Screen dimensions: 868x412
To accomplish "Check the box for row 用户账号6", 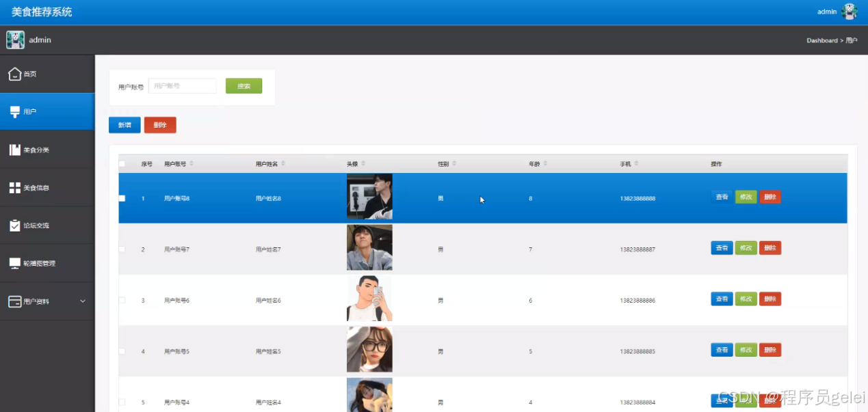I will pyautogui.click(x=122, y=300).
